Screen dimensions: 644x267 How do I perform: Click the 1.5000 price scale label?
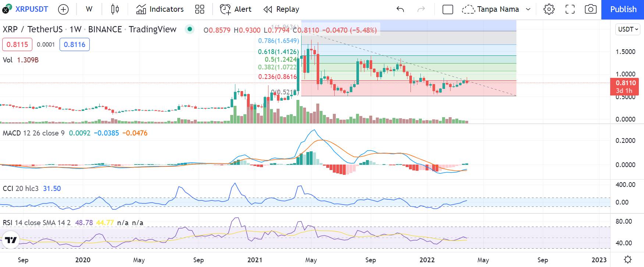tap(625, 52)
